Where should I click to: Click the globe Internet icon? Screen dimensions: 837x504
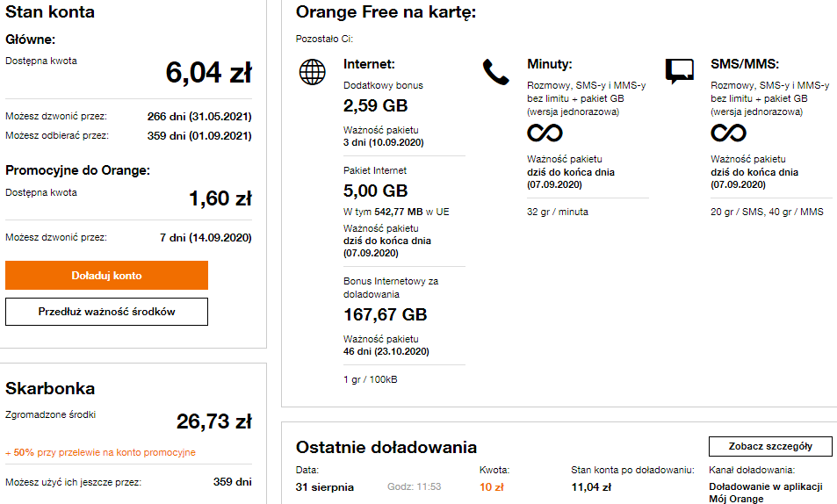312,71
